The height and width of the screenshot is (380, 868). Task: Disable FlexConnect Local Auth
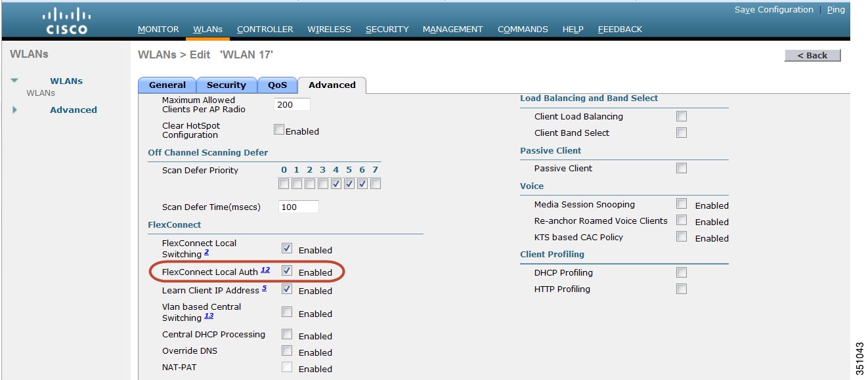point(287,270)
